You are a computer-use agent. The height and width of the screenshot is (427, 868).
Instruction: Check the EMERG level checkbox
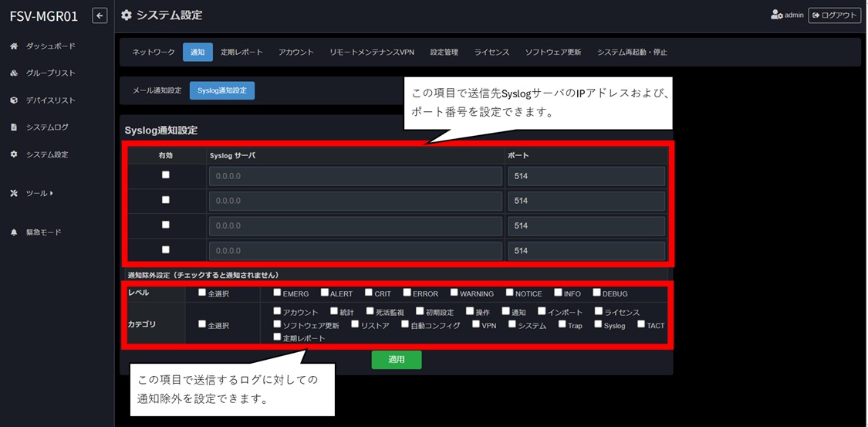pyautogui.click(x=277, y=293)
